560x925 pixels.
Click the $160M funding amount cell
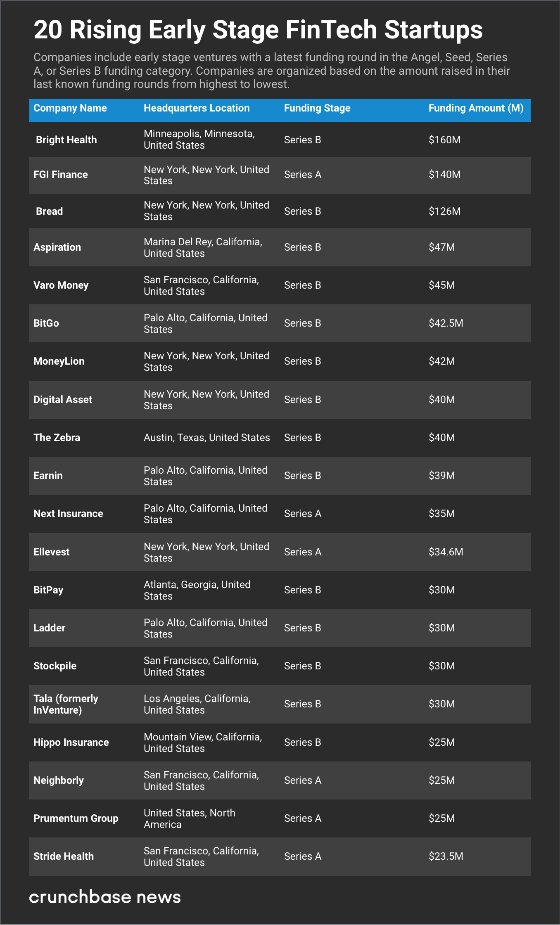click(444, 140)
